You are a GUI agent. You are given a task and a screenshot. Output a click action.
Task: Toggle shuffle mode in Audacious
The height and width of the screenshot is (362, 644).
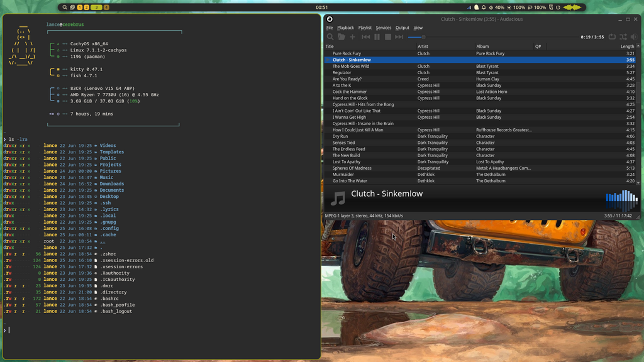[x=623, y=37]
